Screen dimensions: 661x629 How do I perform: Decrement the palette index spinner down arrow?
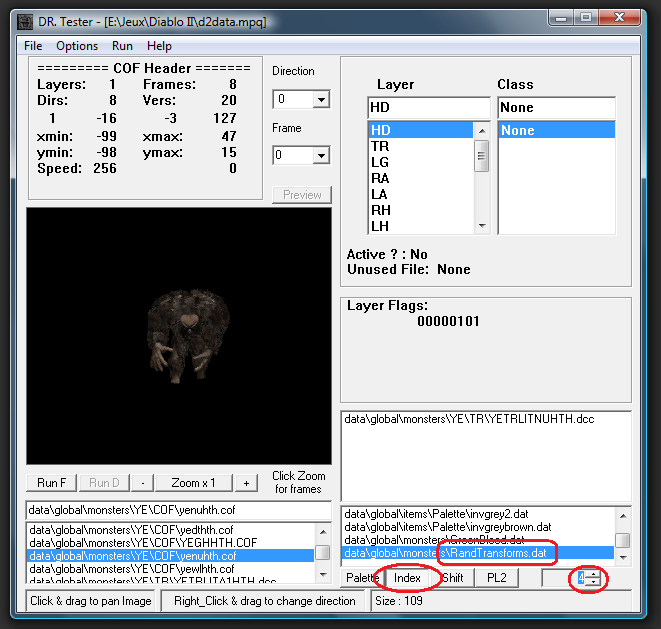pyautogui.click(x=594, y=582)
